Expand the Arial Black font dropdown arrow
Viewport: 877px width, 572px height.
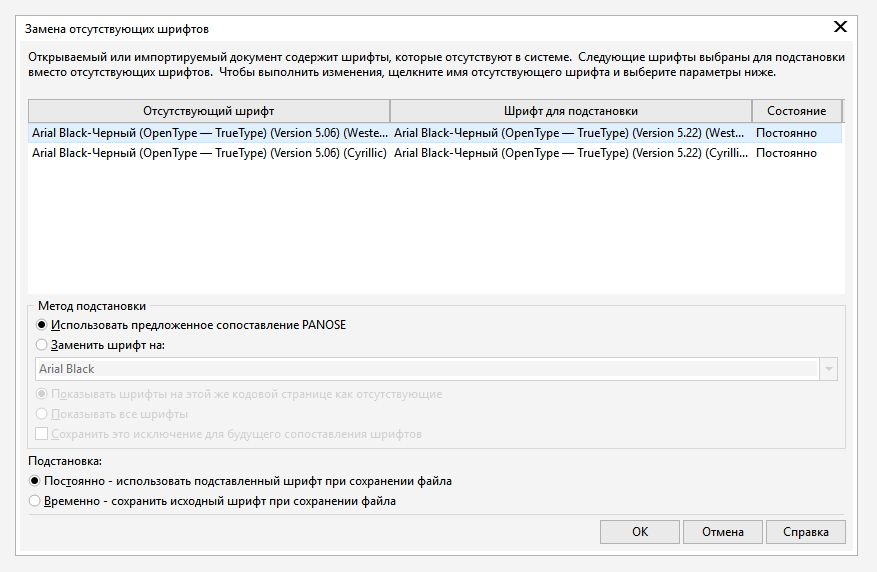point(828,369)
